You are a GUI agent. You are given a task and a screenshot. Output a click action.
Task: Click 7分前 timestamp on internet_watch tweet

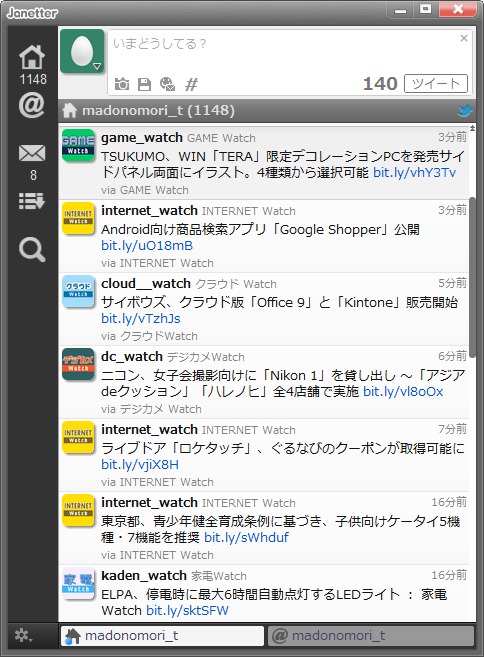[x=452, y=429]
